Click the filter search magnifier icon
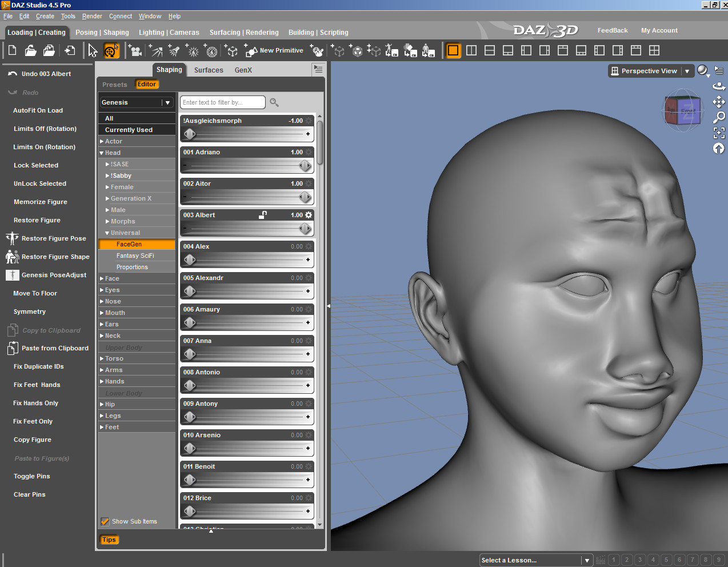This screenshot has width=728, height=567. [x=274, y=102]
